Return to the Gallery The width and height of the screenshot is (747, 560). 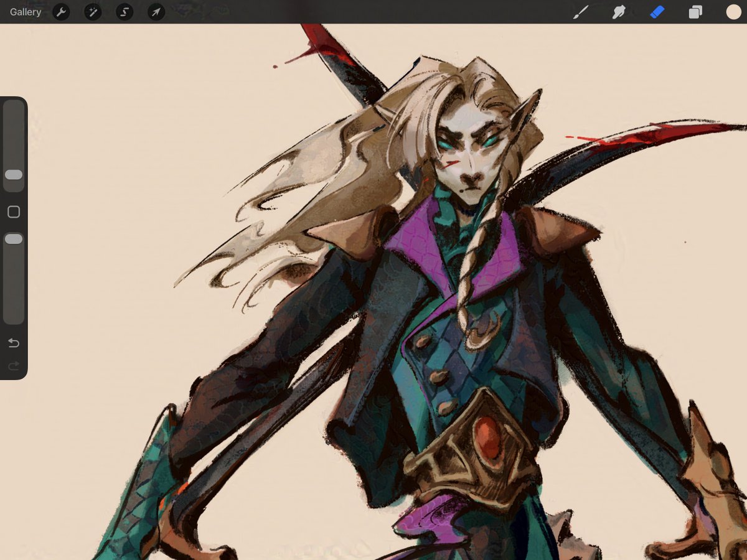26,12
